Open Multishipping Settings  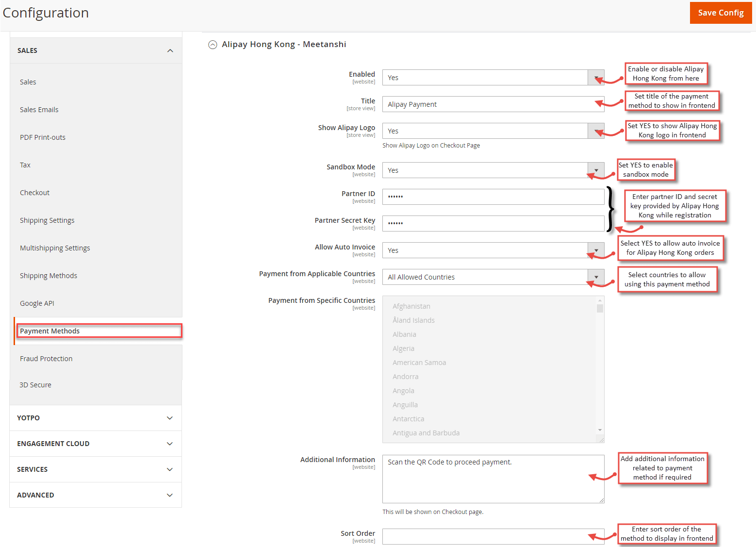55,248
